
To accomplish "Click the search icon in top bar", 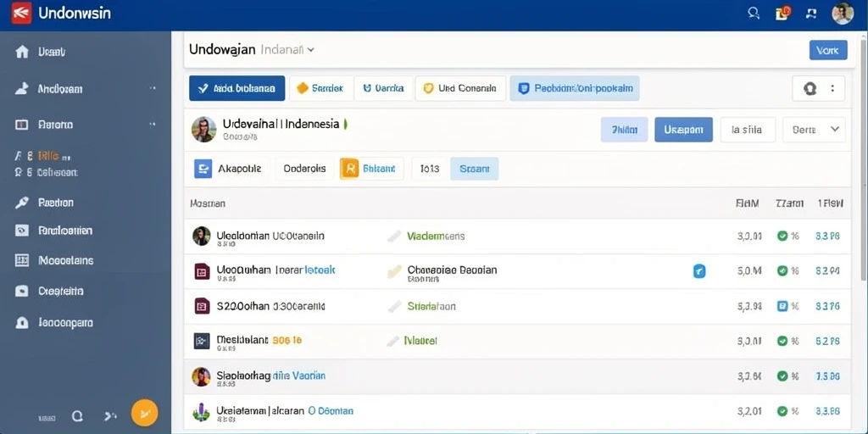I will pos(754,13).
